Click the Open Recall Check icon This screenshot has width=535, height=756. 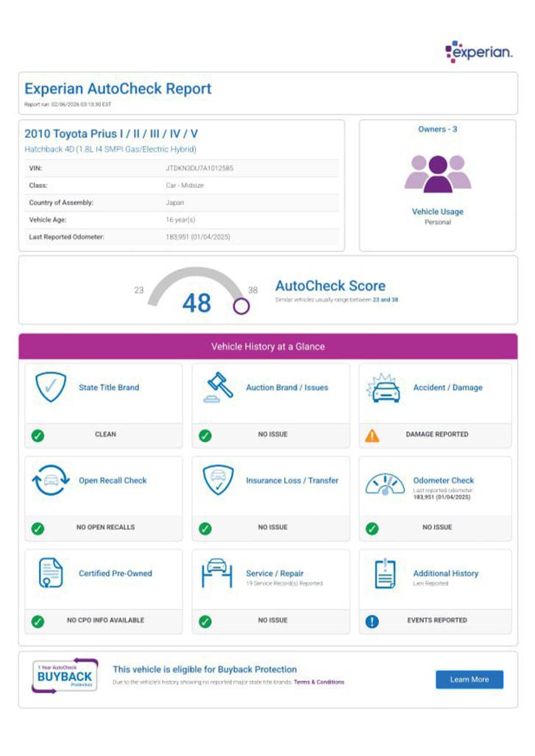coord(51,481)
